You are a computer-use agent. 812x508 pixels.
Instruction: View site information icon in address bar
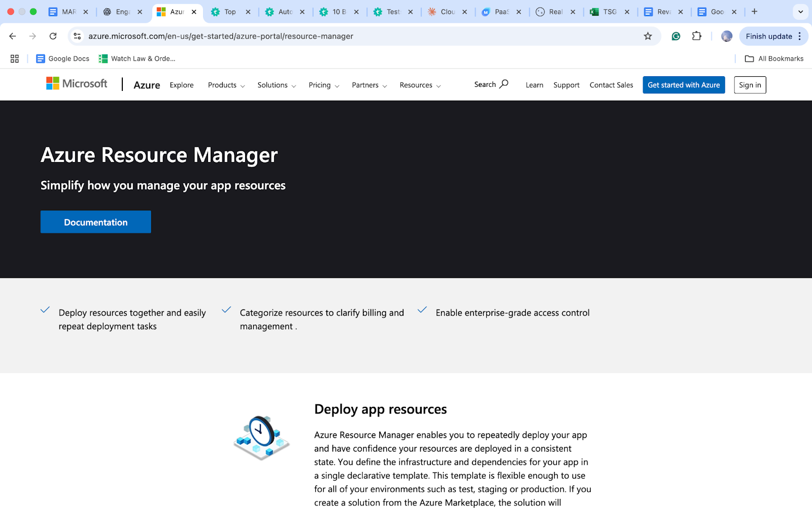77,36
